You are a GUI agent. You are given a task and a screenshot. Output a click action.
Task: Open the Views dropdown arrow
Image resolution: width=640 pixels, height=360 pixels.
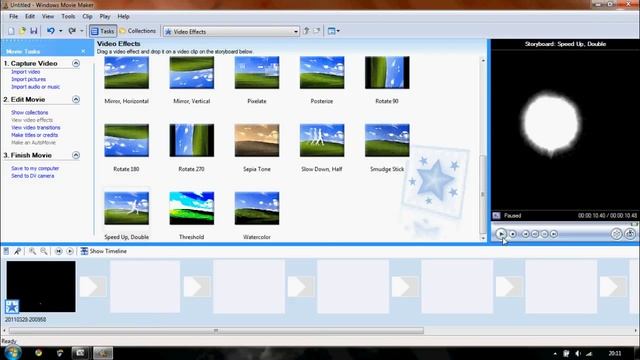click(x=338, y=31)
